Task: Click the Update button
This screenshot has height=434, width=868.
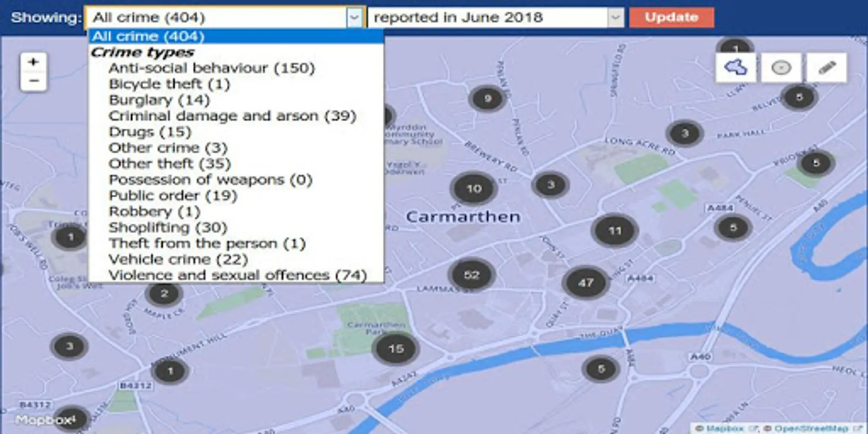Action: pos(671,17)
